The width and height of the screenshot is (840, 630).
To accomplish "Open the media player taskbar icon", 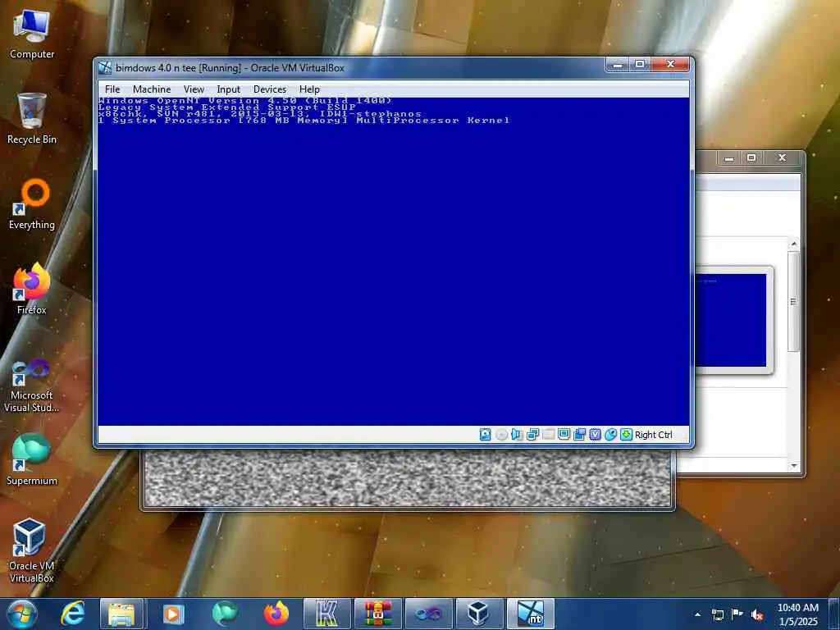I will 173,614.
